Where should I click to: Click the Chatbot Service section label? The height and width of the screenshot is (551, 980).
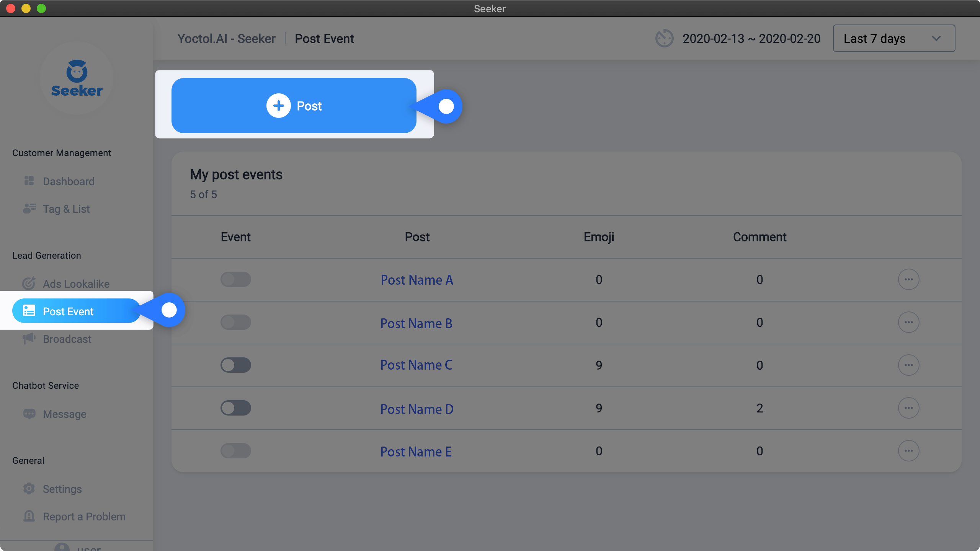(46, 385)
